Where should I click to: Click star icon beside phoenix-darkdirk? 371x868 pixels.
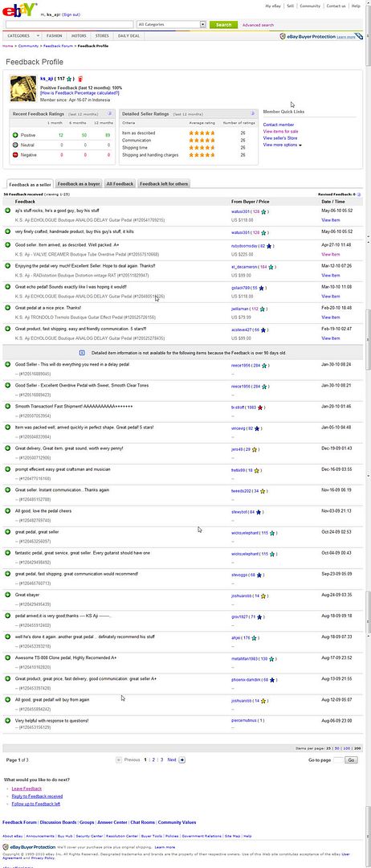pos(272,680)
